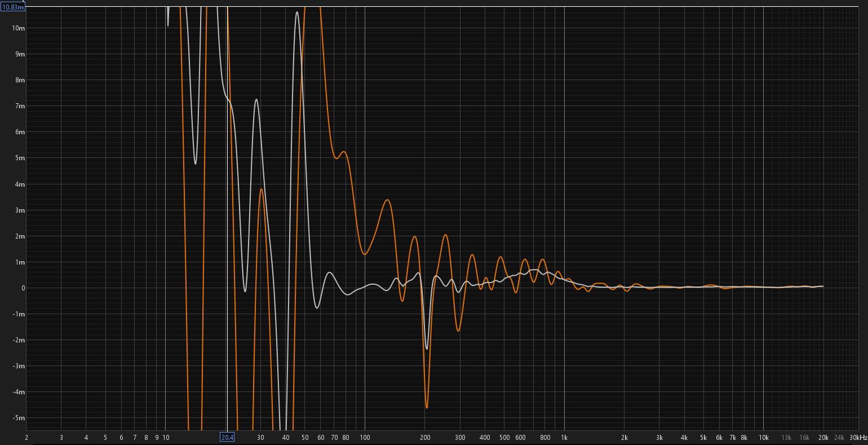The image size is (868, 445).
Task: Select the -4m label on vertical axis
Action: click(x=19, y=392)
